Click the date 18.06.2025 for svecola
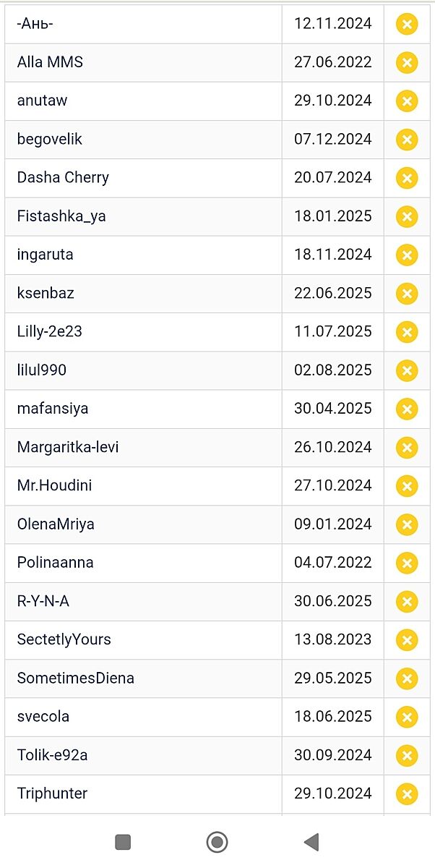Screen dimensions: 435x868 pos(333,717)
